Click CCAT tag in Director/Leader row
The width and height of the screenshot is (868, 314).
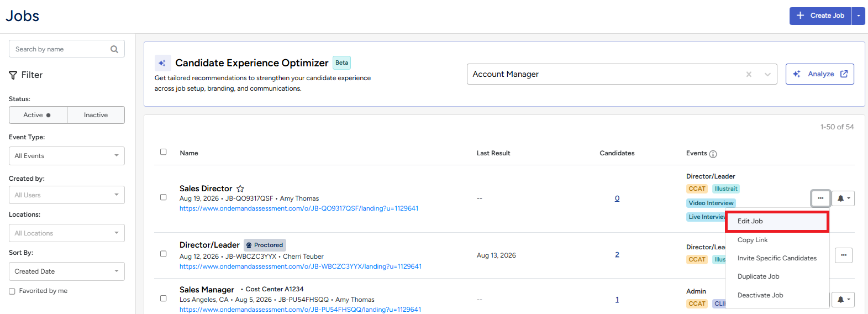pyautogui.click(x=697, y=259)
